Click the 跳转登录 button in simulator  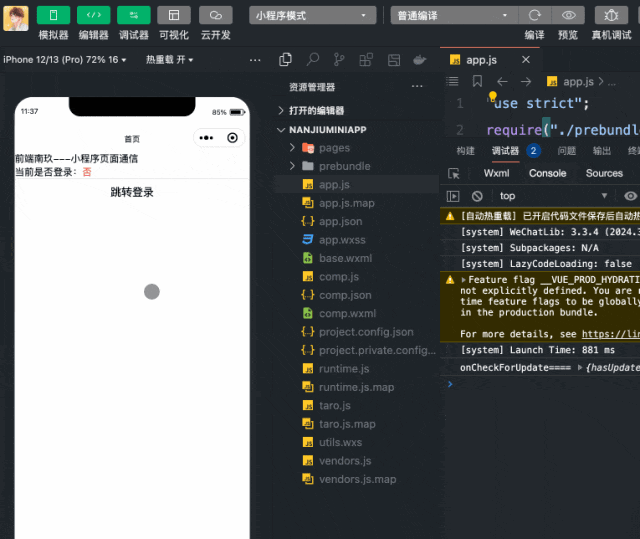click(x=132, y=192)
